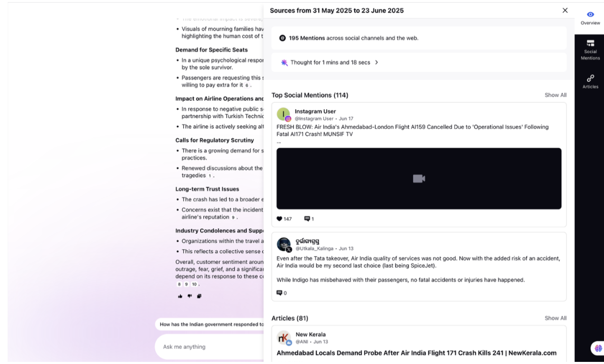Click the 'Top Social Mentions (114)' heading

310,95
